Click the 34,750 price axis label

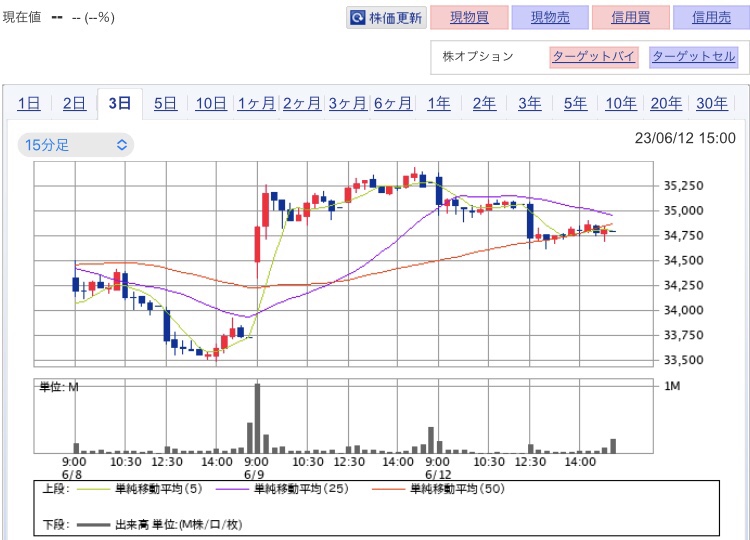pyautogui.click(x=683, y=235)
